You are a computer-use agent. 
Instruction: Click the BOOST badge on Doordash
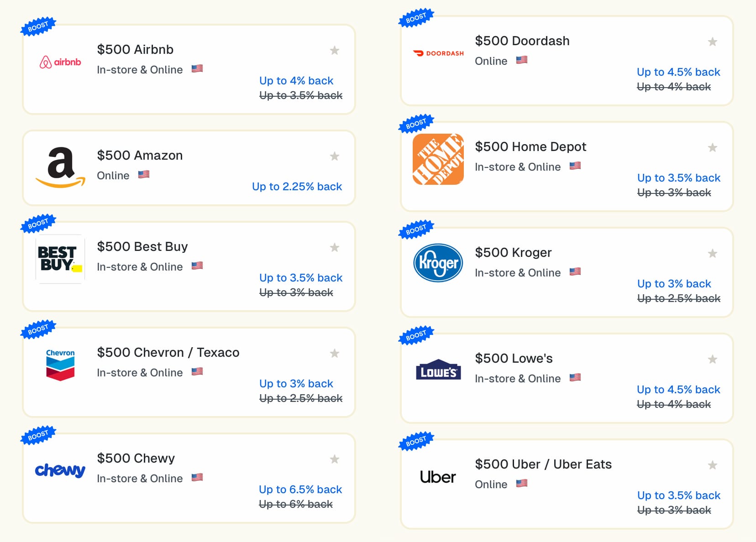tap(416, 16)
